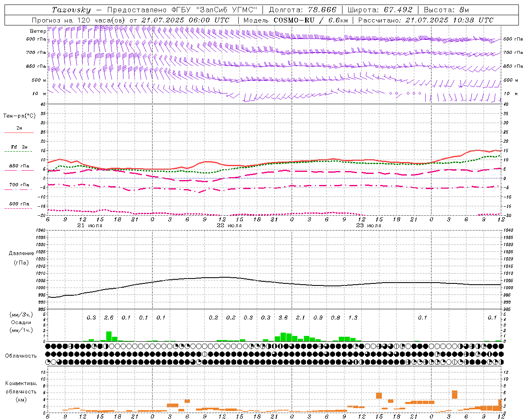The height and width of the screenshot is (420, 525).
Task: Click the "Облачность" cloudiness label
Action: 21,356
